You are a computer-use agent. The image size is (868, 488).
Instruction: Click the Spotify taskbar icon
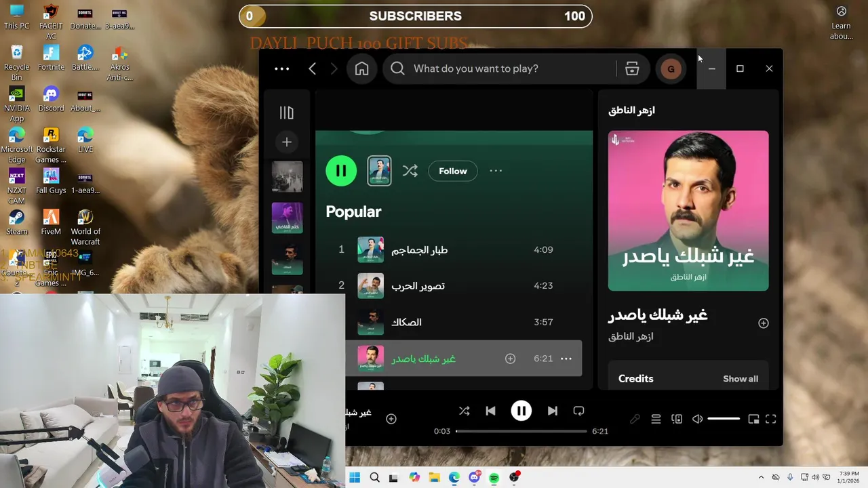point(494,478)
